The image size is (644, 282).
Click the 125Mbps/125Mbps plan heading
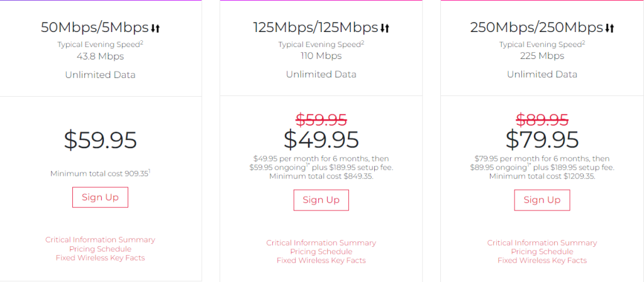pyautogui.click(x=315, y=28)
